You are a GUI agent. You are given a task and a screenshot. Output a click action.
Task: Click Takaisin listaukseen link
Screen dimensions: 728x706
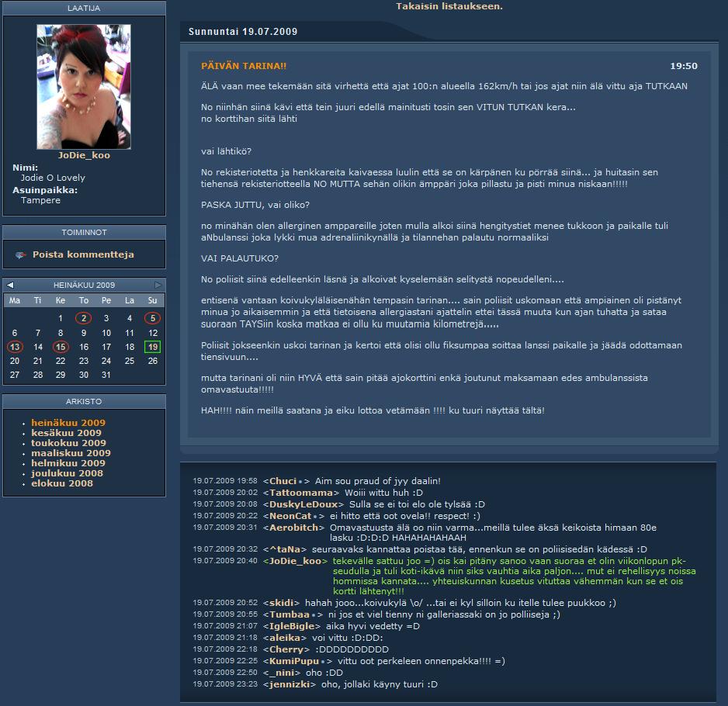pos(449,6)
